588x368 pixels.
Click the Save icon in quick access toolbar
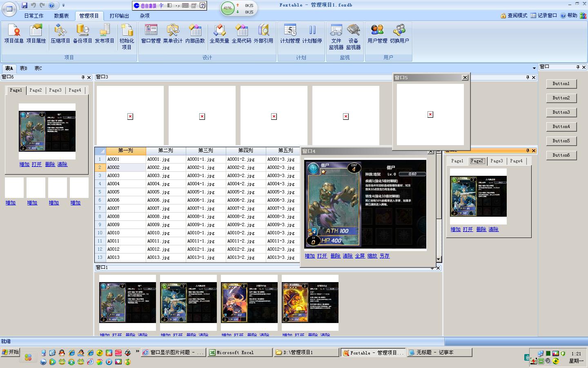[x=24, y=5]
